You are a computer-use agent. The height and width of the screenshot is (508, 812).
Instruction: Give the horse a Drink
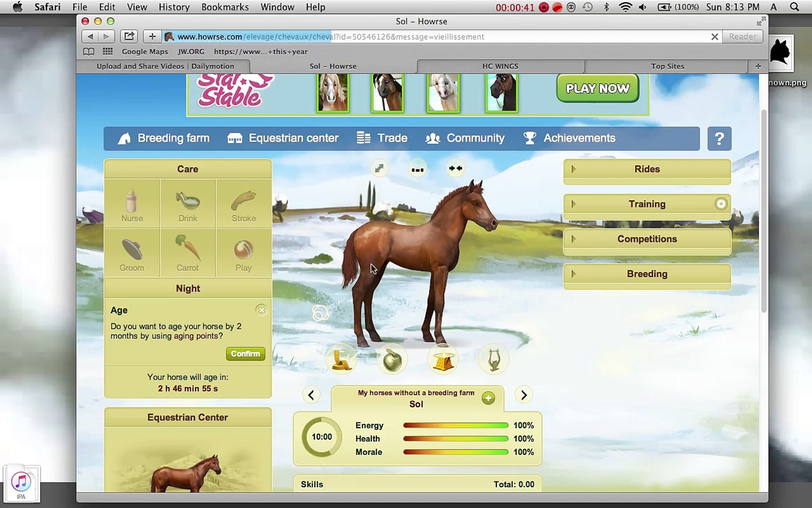point(188,204)
